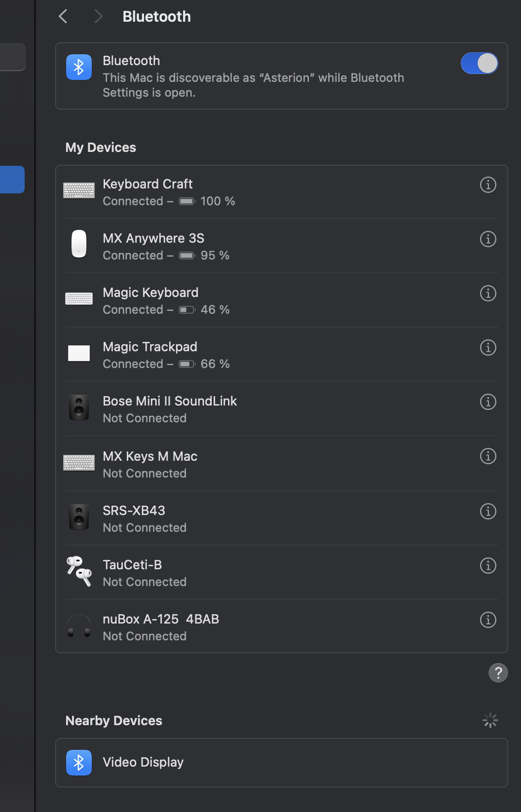Open info for TauCeti-B

coord(488,566)
